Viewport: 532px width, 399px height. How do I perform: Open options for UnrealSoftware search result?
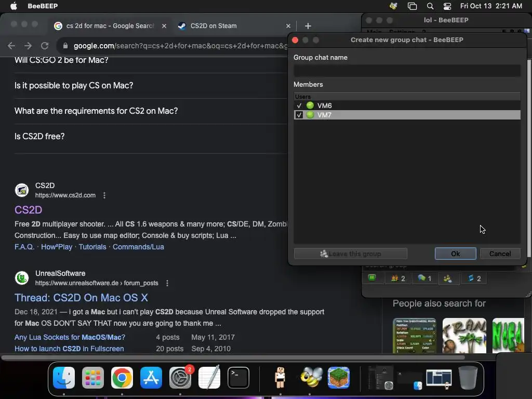(x=167, y=283)
